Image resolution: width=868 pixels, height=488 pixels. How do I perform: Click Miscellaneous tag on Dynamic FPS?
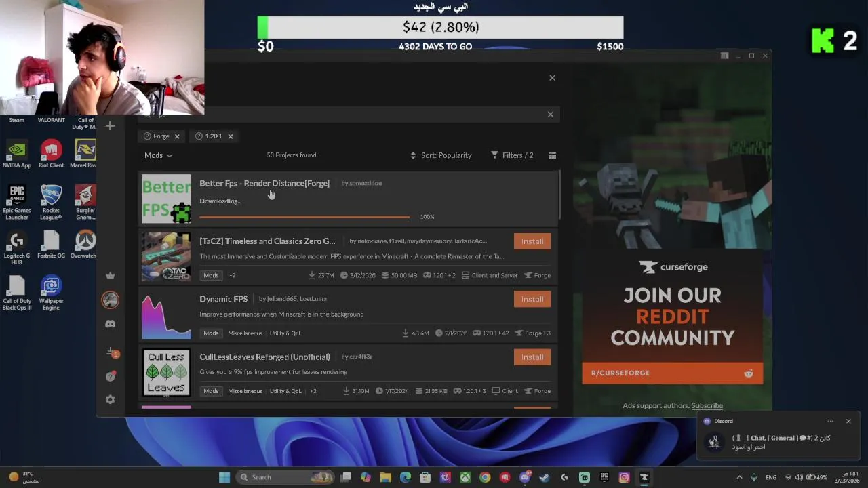[245, 333]
